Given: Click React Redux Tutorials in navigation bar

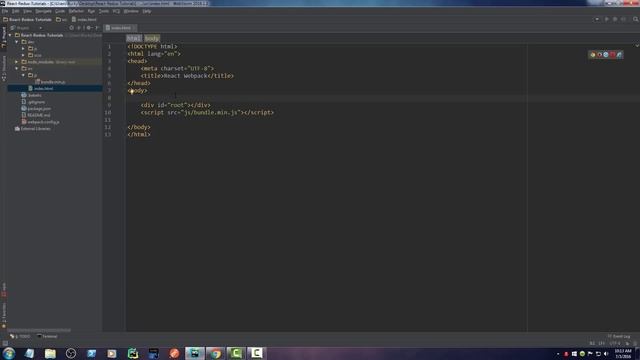Looking at the screenshot, I should click(27, 19).
